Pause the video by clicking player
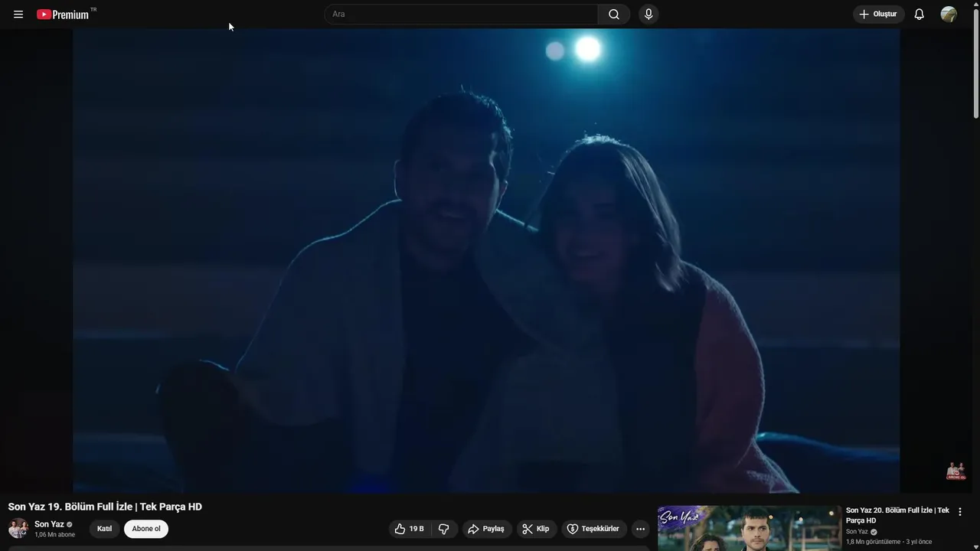The width and height of the screenshot is (980, 551). pos(486,260)
